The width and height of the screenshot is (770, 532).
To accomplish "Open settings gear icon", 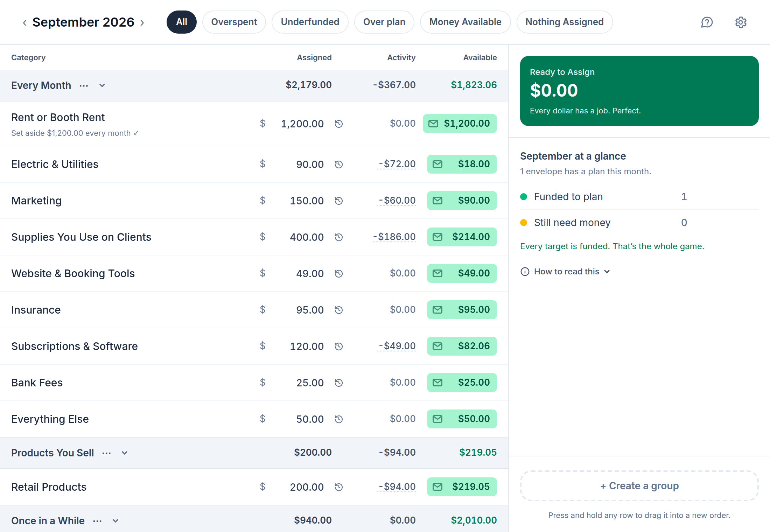I will point(741,22).
